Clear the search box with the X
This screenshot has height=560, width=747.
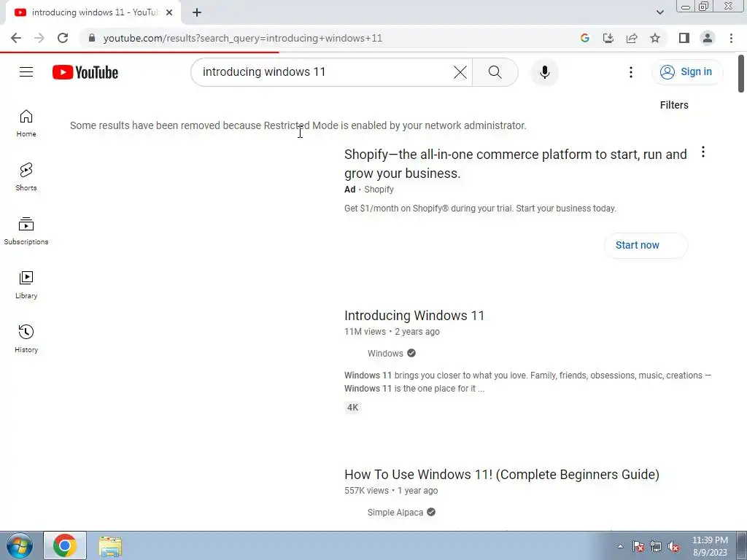click(x=460, y=72)
